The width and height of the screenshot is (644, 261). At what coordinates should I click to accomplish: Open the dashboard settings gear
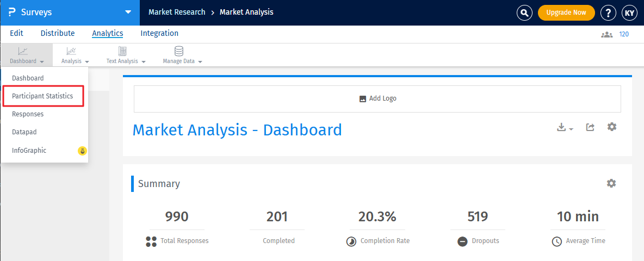[x=612, y=127]
